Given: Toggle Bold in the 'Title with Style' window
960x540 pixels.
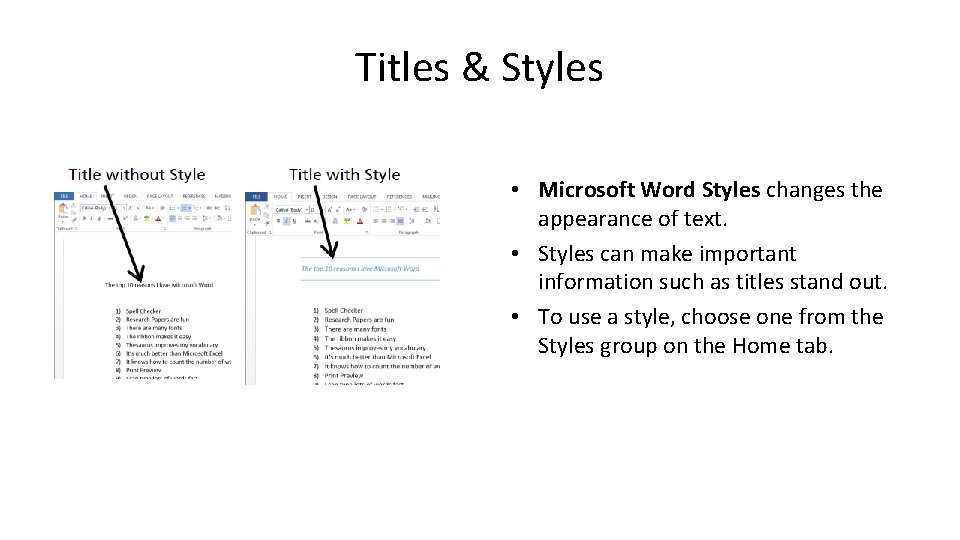Looking at the screenshot, I should click(x=279, y=221).
